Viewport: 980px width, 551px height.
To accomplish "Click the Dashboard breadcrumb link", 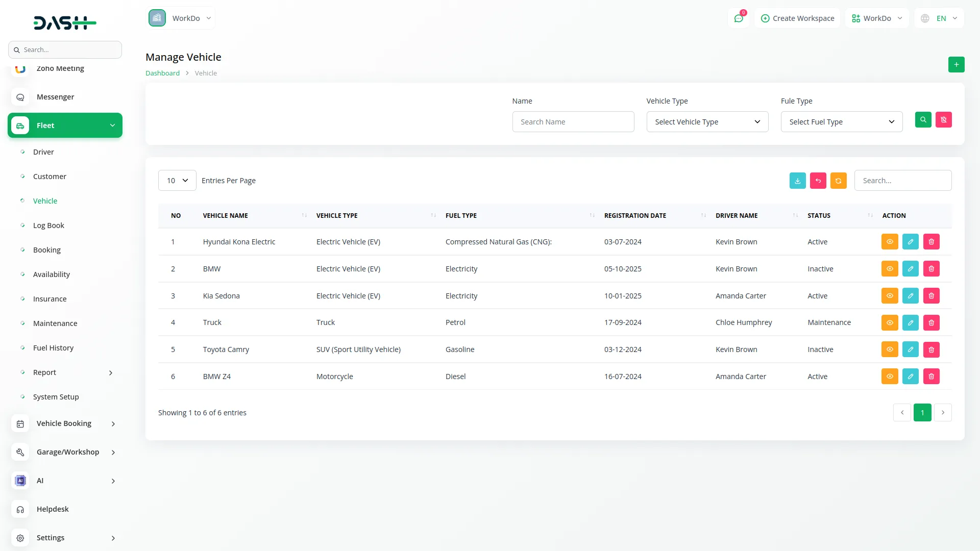I will pyautogui.click(x=162, y=73).
